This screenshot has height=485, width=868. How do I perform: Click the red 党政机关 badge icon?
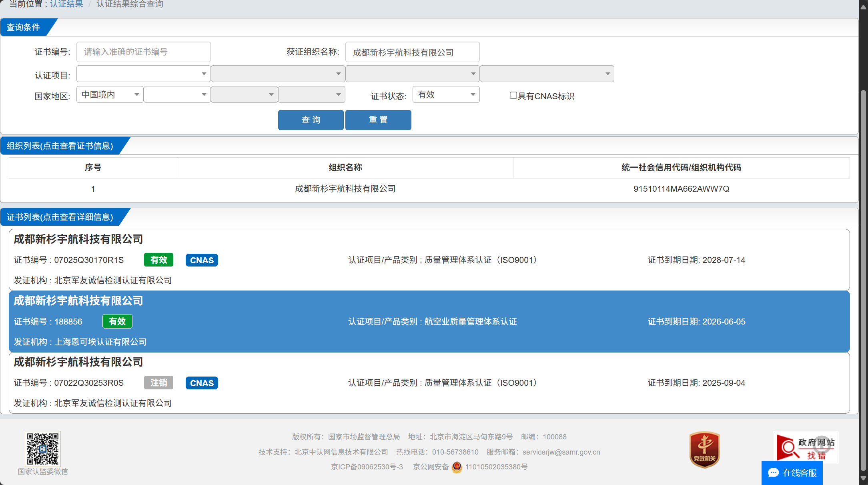pos(704,450)
